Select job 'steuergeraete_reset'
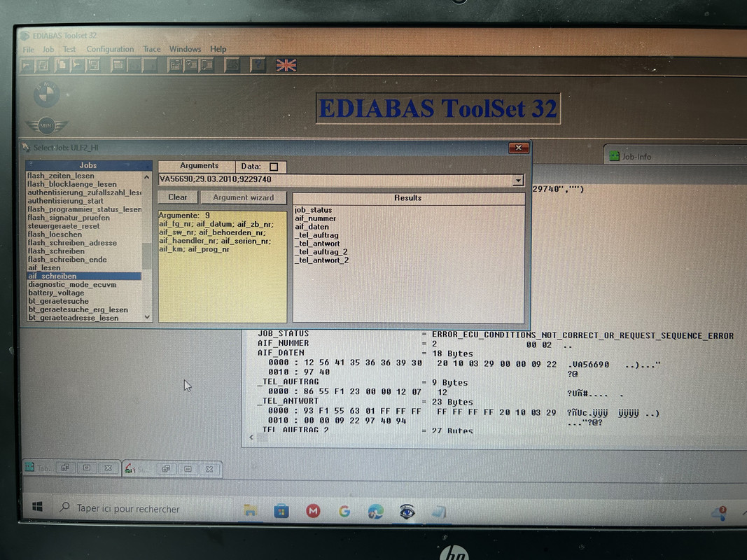The height and width of the screenshot is (560, 747). coord(64,226)
